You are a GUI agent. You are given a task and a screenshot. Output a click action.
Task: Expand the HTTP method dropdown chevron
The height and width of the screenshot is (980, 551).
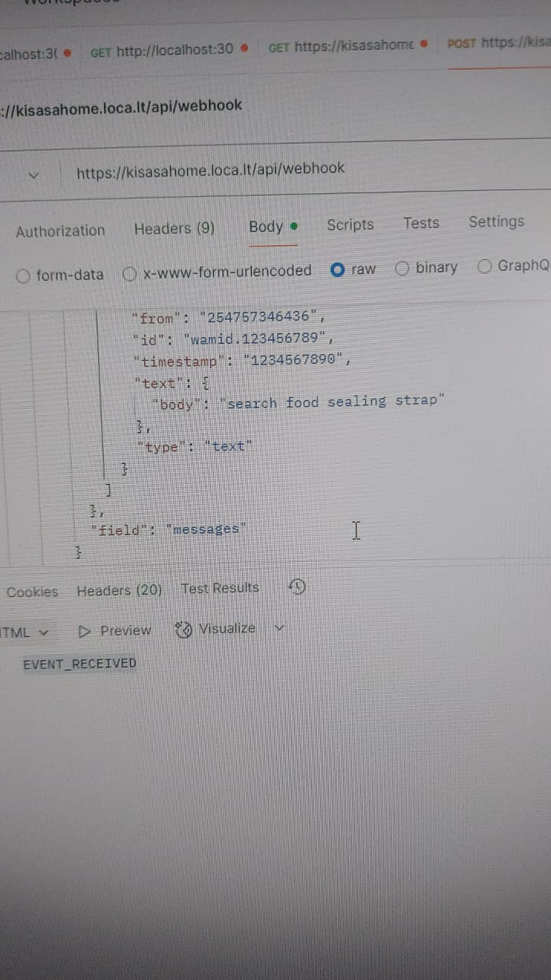(x=32, y=175)
